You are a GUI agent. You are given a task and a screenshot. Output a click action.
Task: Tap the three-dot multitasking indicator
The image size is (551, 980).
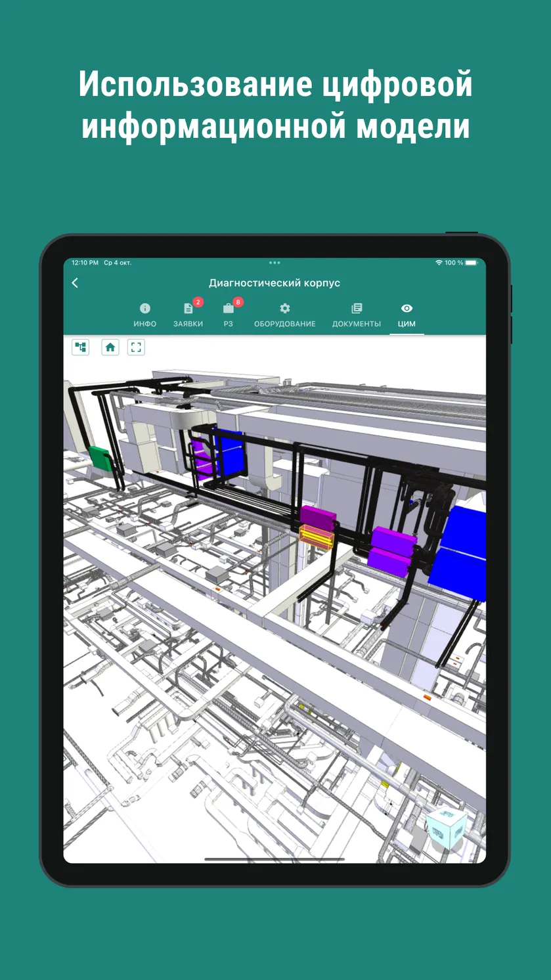coord(275,263)
